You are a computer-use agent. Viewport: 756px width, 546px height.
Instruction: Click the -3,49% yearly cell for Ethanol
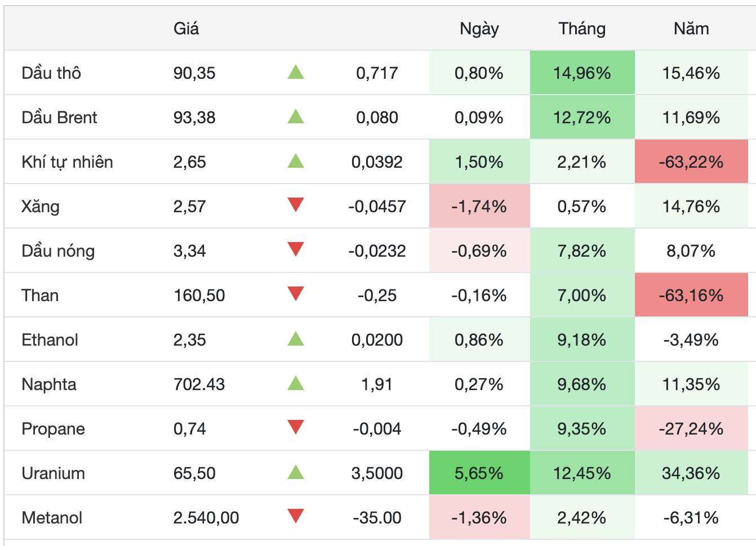click(x=691, y=339)
